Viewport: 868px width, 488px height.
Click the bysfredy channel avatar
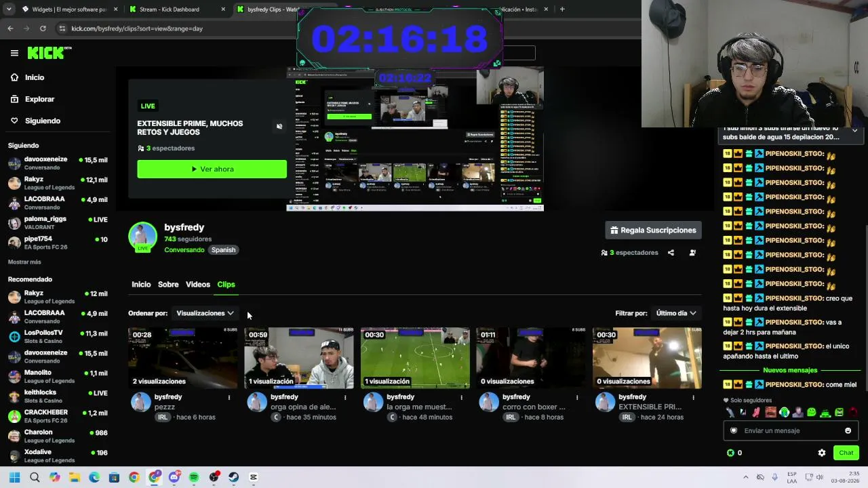(142, 237)
